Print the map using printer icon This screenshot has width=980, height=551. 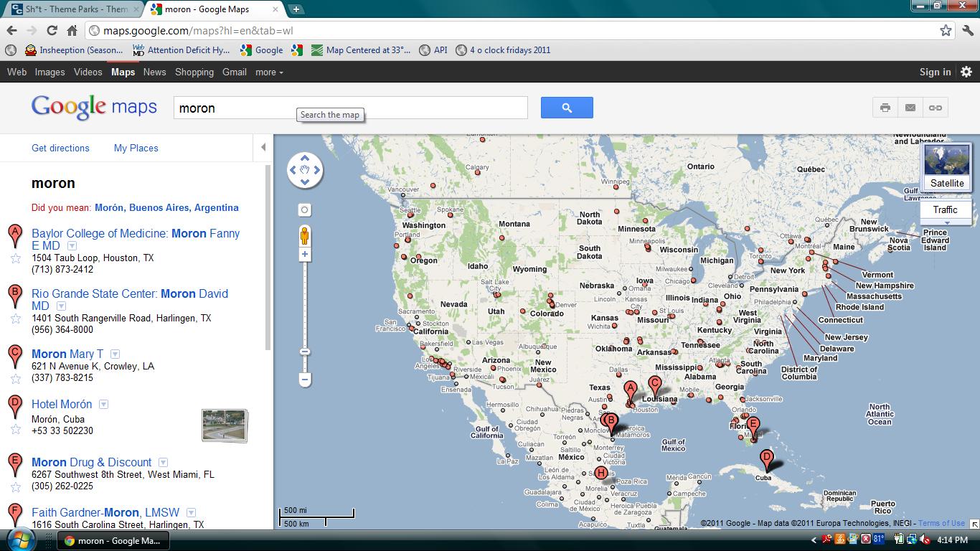(885, 108)
